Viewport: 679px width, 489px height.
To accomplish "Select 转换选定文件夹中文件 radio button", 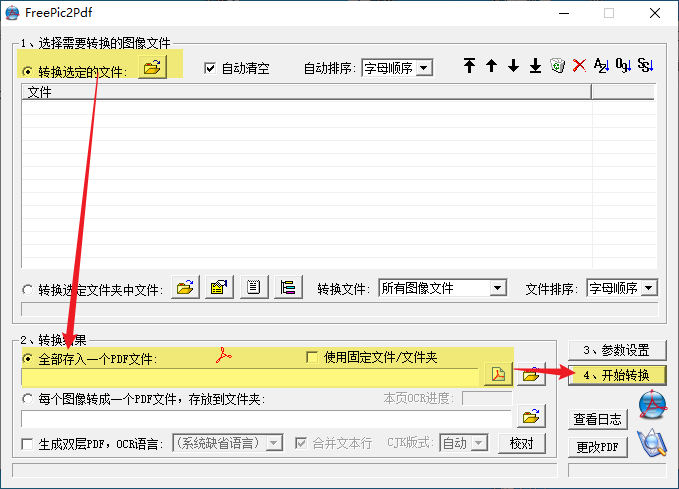I will [x=27, y=289].
